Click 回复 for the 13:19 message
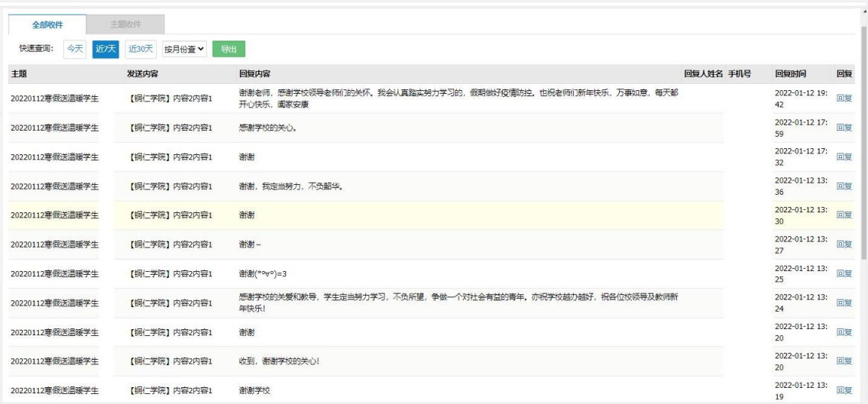Screen dimensions: 868x404 tap(844, 390)
